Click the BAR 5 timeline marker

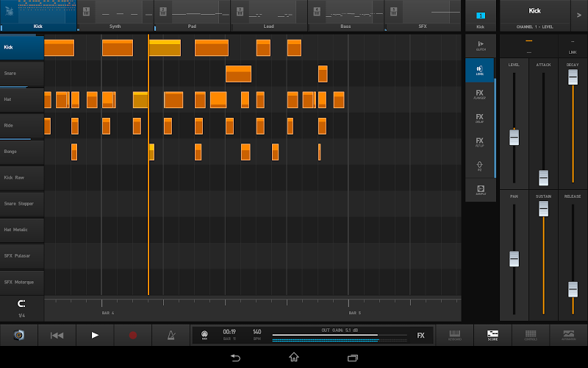coord(355,313)
